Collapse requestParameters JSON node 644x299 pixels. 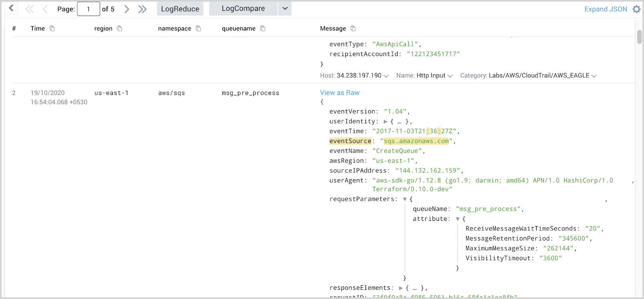click(405, 199)
